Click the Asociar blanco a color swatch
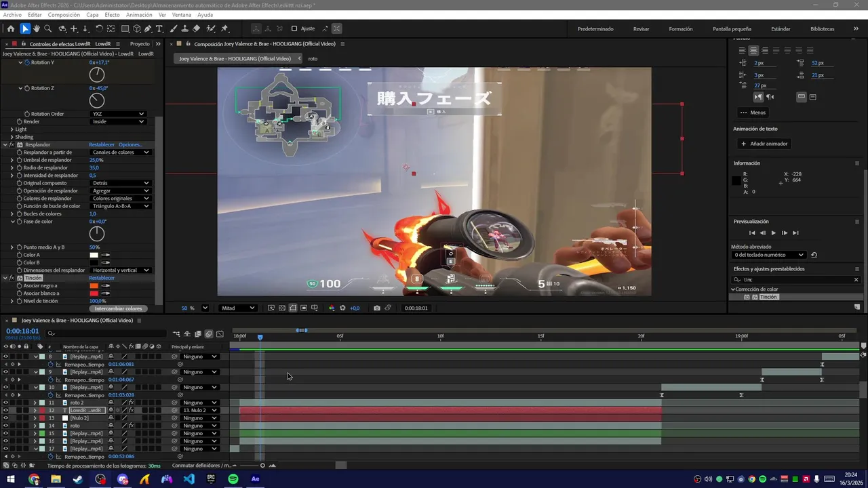This screenshot has height=488, width=868. click(x=94, y=293)
